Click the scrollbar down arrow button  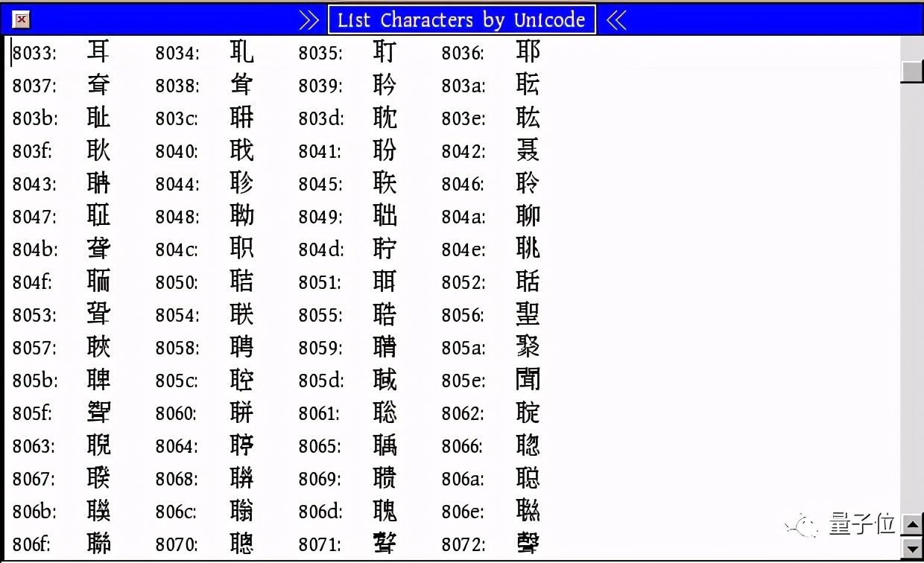click(912, 549)
